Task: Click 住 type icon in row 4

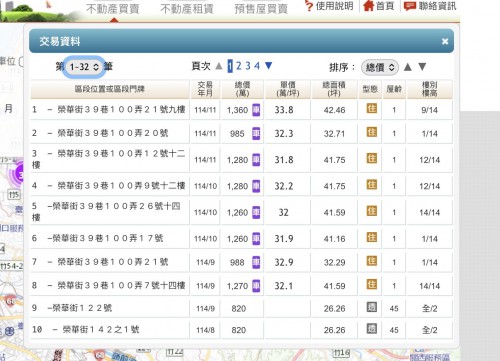Action: click(x=372, y=185)
